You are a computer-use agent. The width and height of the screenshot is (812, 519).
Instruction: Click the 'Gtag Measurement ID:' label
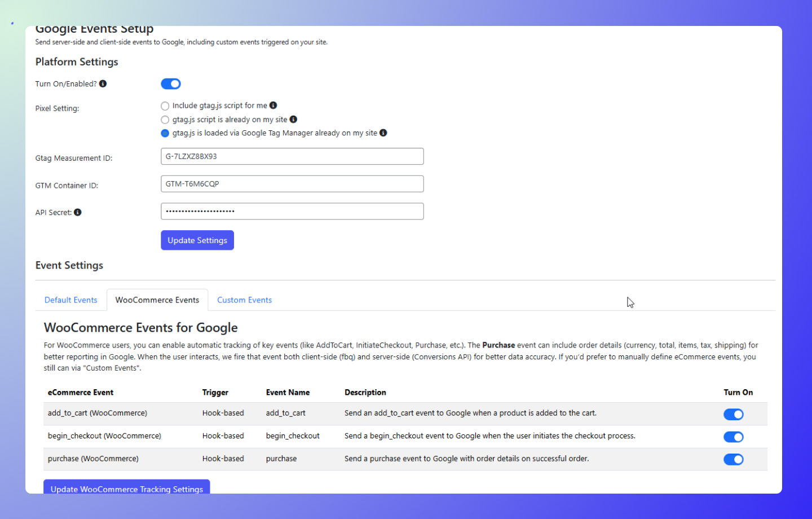[x=74, y=158]
